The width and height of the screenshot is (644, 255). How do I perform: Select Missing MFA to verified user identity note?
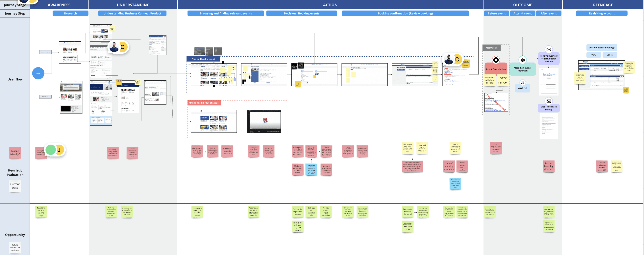pos(298,151)
